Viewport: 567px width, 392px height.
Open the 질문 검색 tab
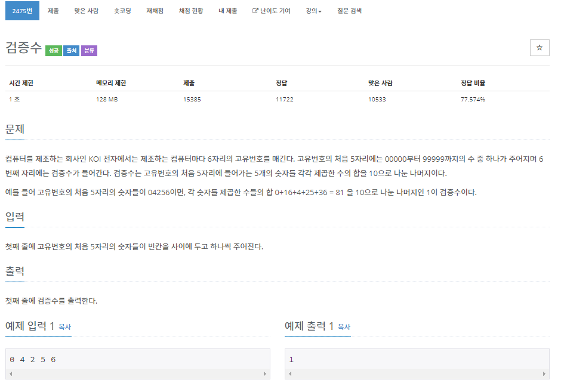click(x=349, y=11)
